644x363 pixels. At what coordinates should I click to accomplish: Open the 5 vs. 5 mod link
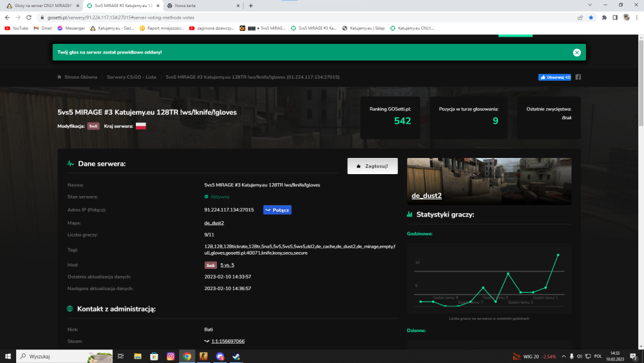pos(227,265)
